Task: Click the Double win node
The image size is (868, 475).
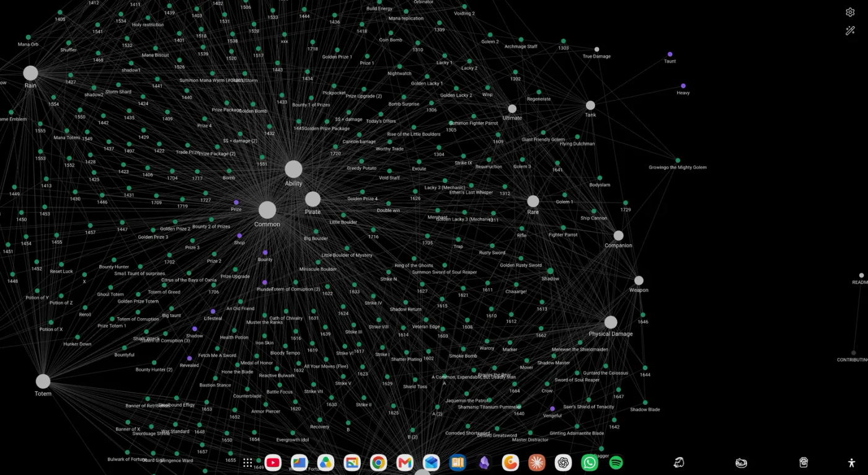Action: pos(388,203)
